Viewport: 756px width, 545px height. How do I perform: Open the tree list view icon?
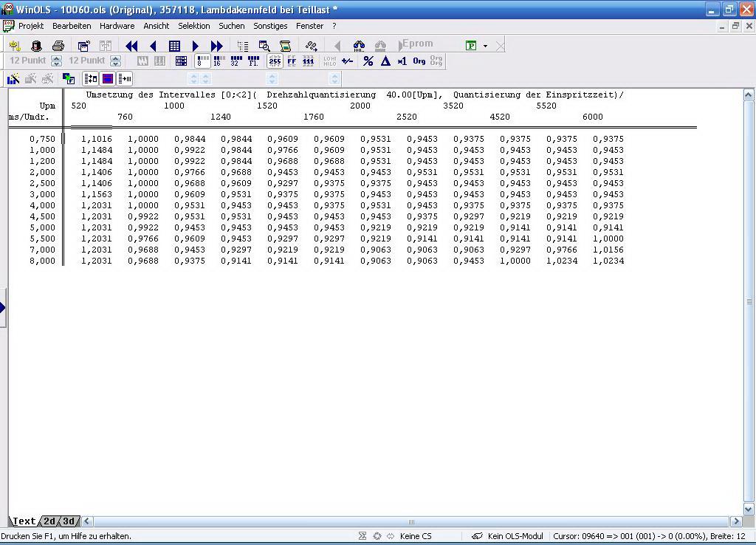point(242,46)
